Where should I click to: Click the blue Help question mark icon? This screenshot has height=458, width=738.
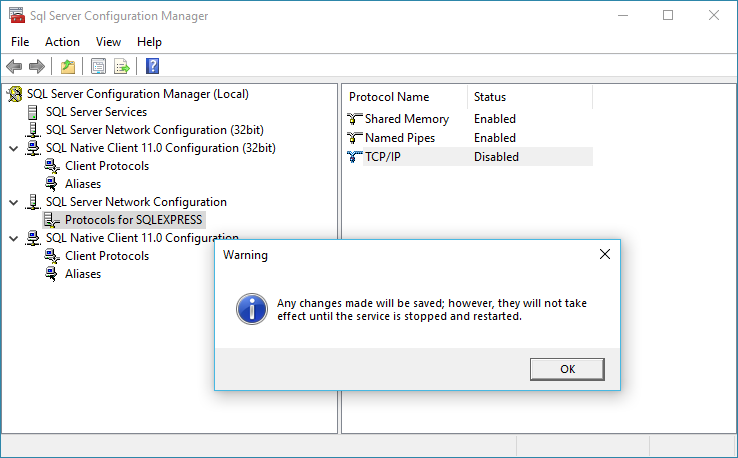click(x=152, y=66)
